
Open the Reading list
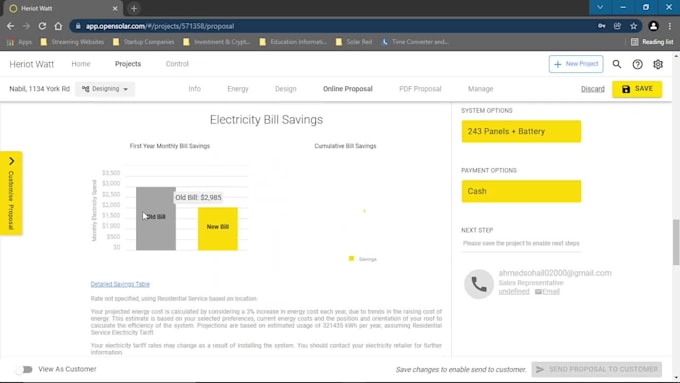point(652,42)
